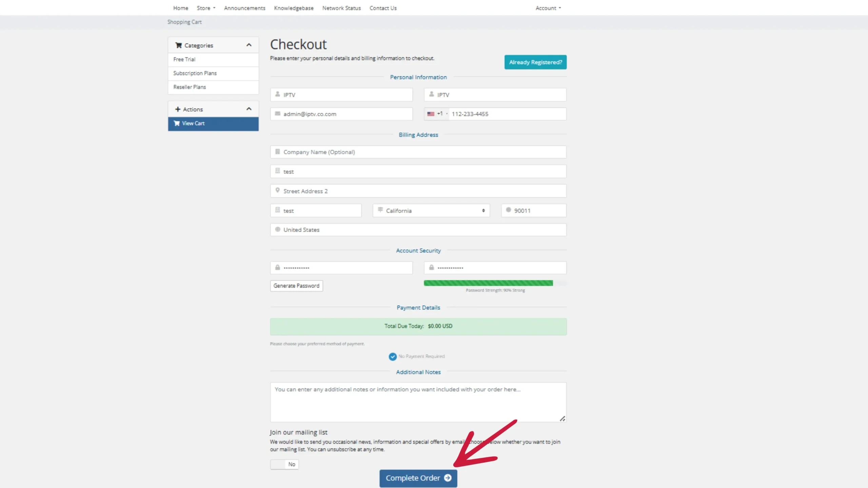Open the Free Trial category
The image size is (868, 488).
(x=213, y=60)
